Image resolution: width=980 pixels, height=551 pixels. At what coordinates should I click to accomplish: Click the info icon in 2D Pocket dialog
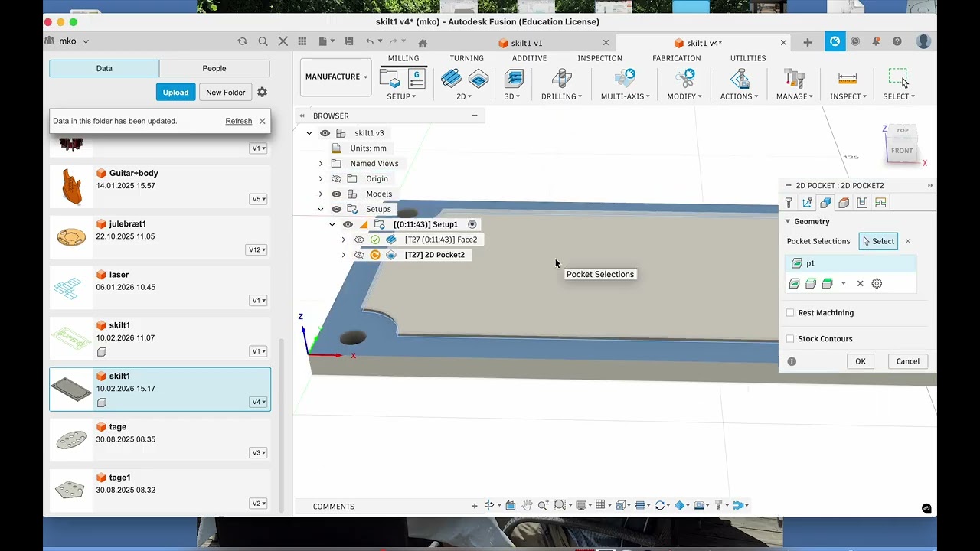[x=792, y=361]
